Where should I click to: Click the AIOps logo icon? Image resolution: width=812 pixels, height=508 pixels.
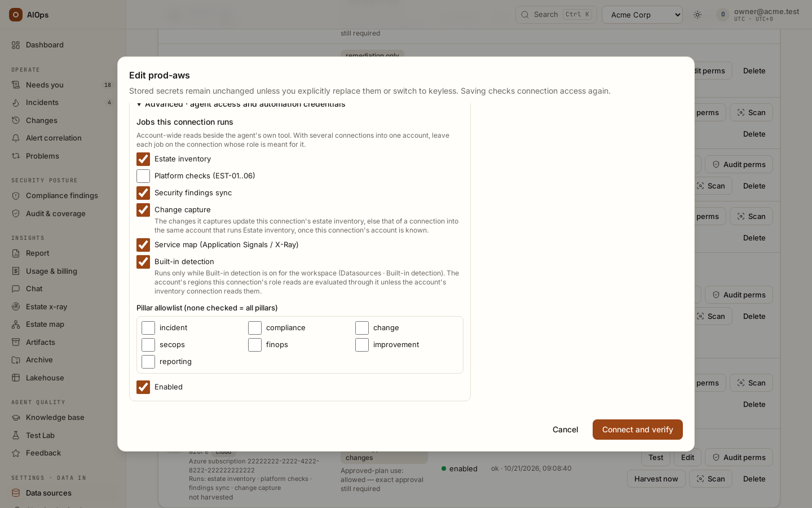tap(16, 15)
